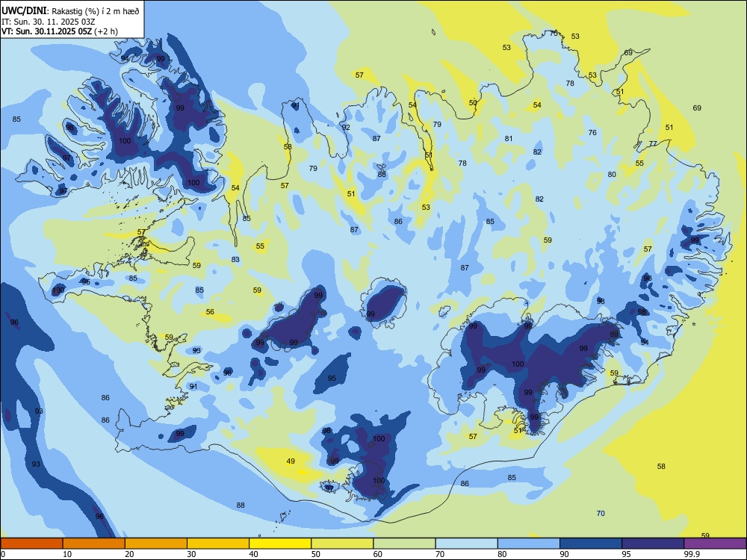Click the dark red 0–10 legend swatch

point(31,544)
